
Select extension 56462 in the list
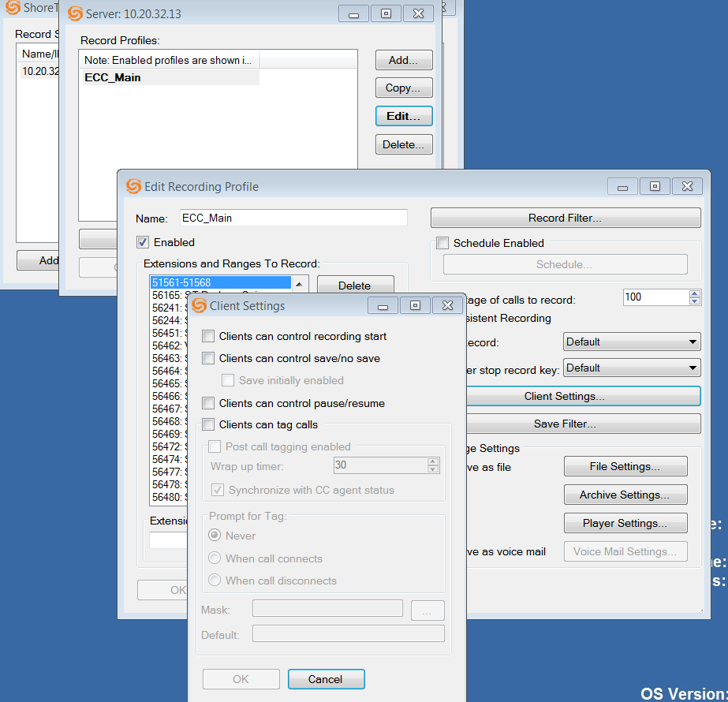tap(170, 345)
